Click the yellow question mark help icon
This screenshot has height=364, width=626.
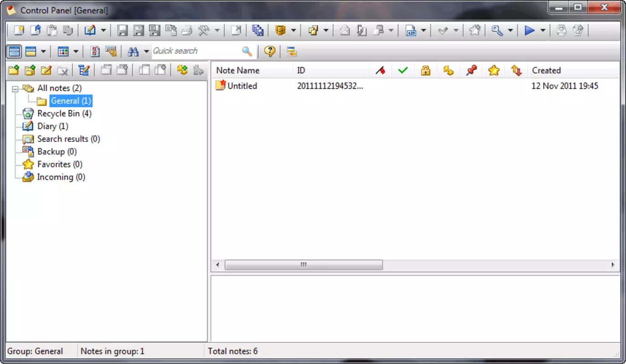[x=269, y=51]
